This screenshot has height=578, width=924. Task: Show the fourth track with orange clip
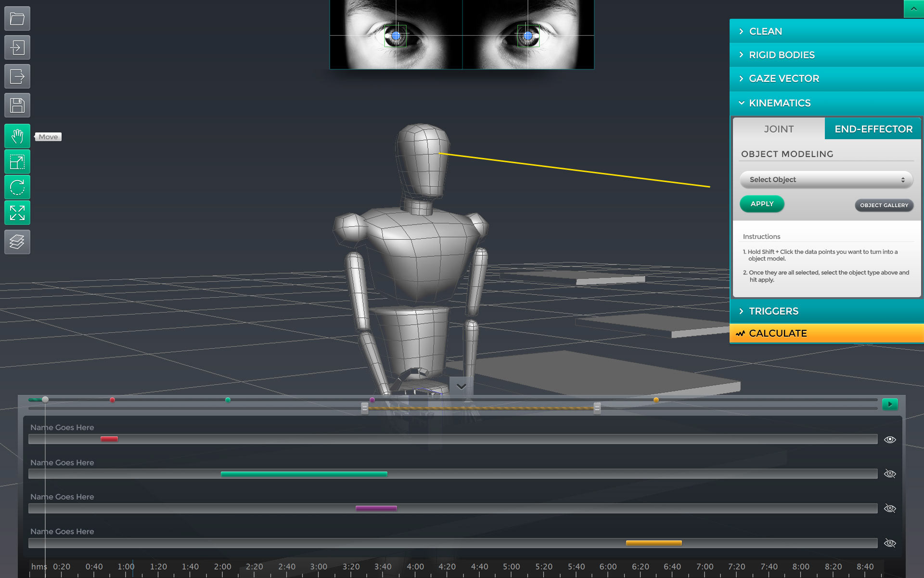[x=890, y=543]
